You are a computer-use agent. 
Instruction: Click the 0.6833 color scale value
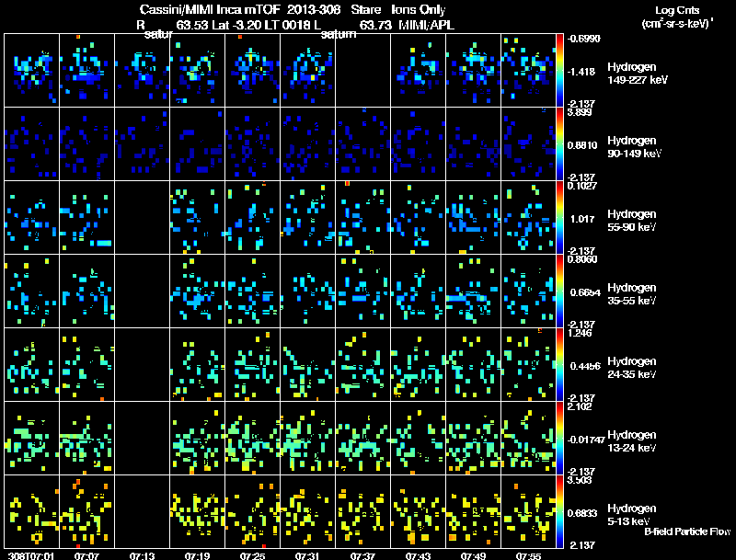[582, 513]
